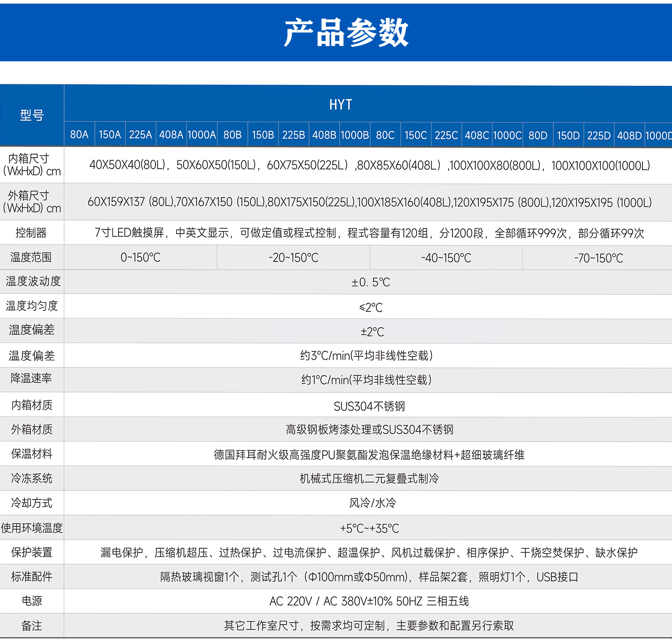This screenshot has width=672, height=642.
Task: Select the 风冷/水冷 value
Action: pyautogui.click(x=373, y=503)
